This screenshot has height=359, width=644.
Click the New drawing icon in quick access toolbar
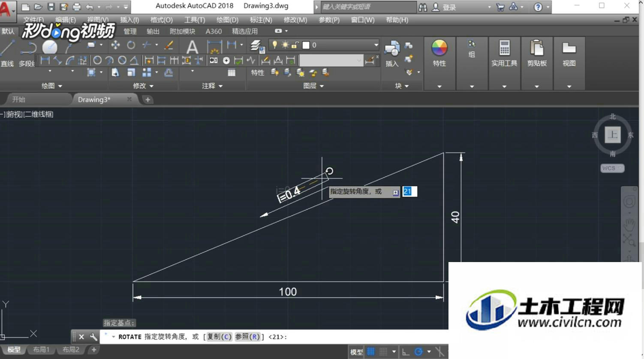click(25, 7)
